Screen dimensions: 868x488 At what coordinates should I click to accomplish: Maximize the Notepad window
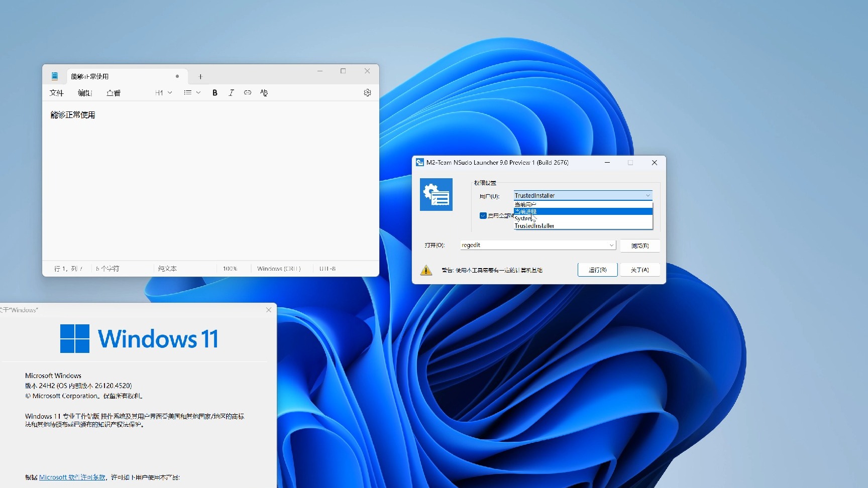point(343,71)
